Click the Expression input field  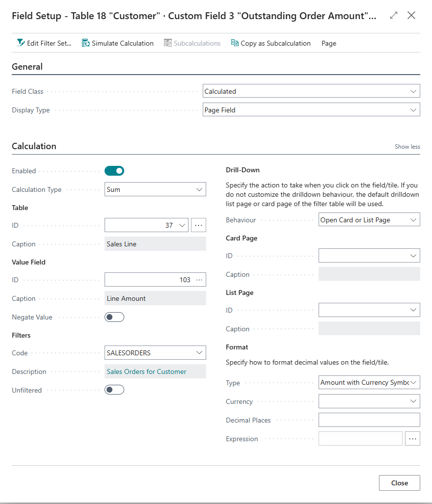pyautogui.click(x=360, y=438)
